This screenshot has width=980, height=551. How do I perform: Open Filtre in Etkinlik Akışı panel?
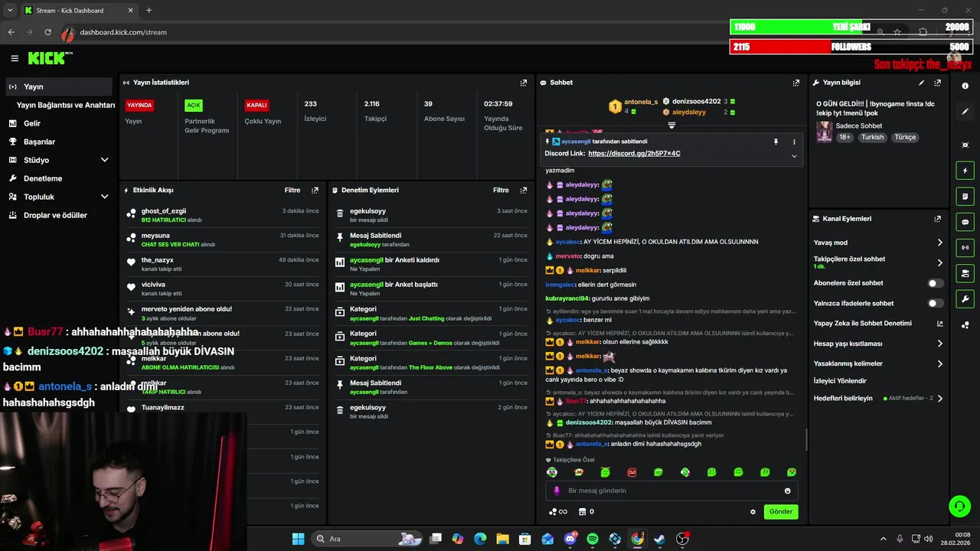click(292, 191)
